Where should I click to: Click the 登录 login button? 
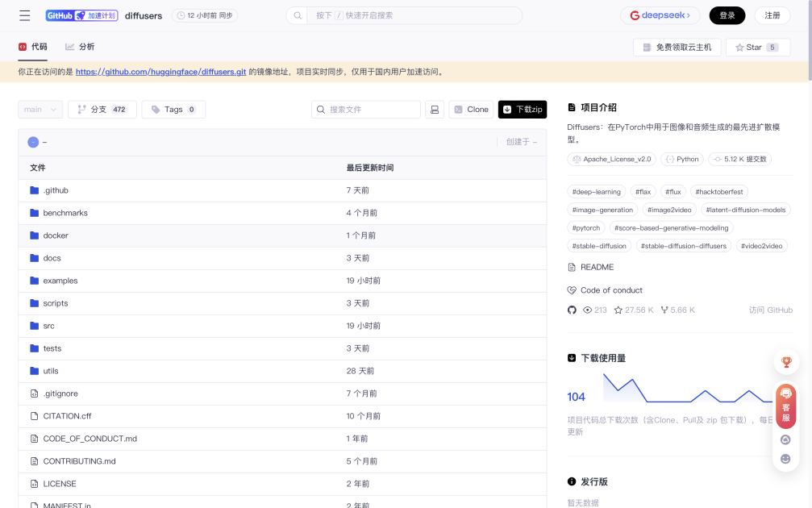(x=727, y=15)
